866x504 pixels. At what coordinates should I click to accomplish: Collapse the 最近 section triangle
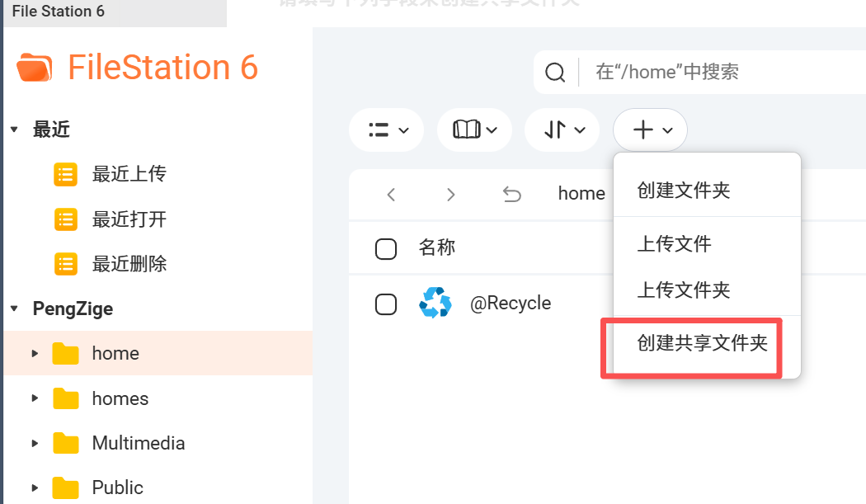tap(14, 130)
